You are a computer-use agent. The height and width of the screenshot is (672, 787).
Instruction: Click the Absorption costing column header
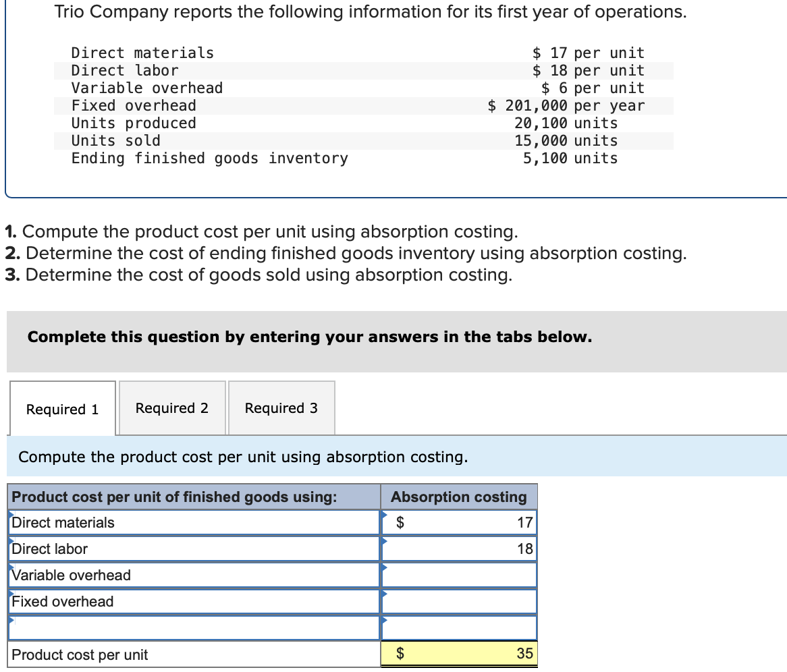[459, 497]
